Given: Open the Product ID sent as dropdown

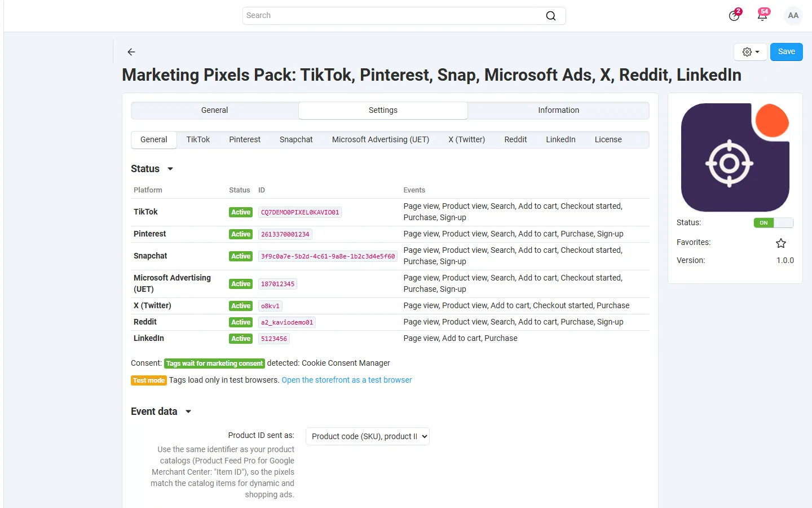Looking at the screenshot, I should [x=368, y=436].
